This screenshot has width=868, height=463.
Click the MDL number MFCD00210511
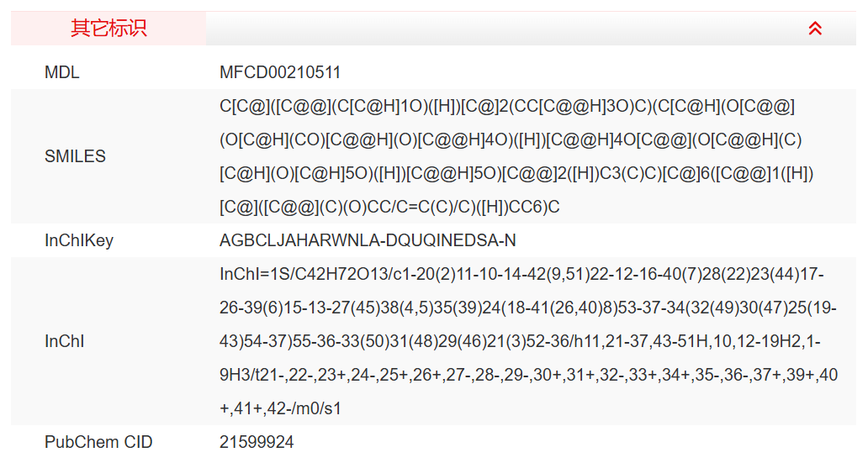pos(280,73)
